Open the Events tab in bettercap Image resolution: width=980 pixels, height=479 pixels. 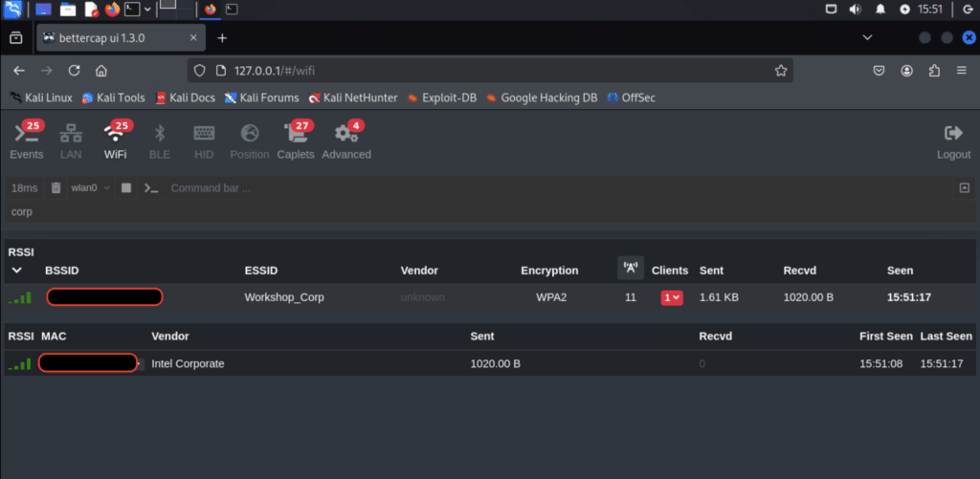tap(26, 141)
